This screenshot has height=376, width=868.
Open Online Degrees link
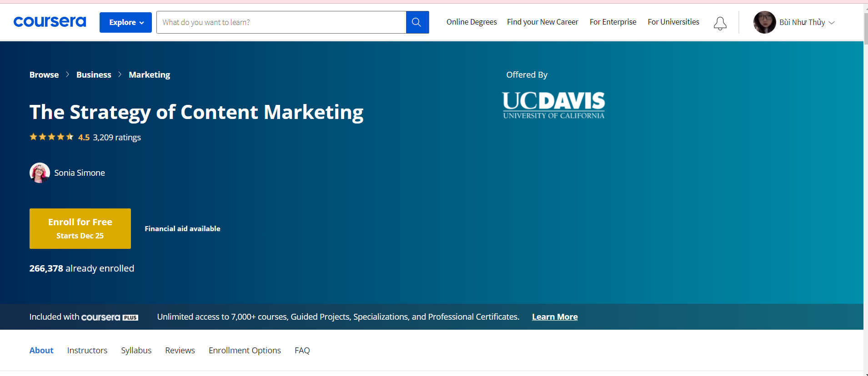coord(472,22)
